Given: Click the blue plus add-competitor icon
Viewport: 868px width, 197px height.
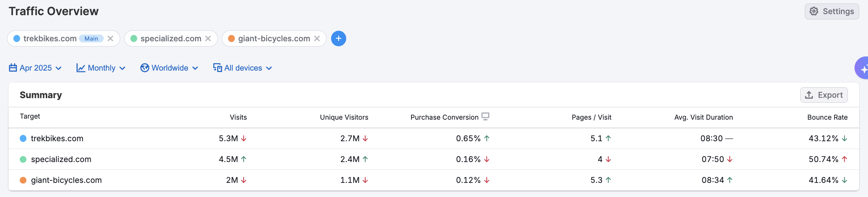Looking at the screenshot, I should 338,38.
